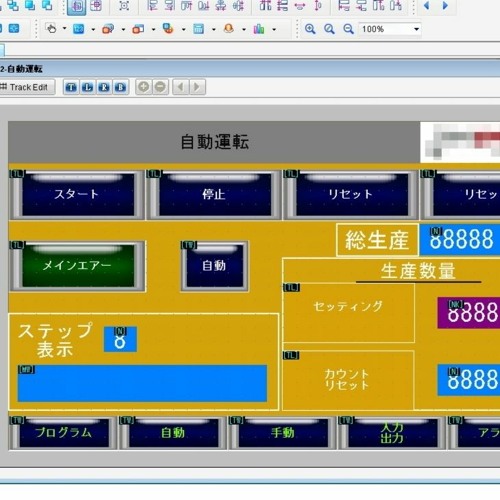500x500 pixels.
Task: Click the zoom out magnifier icon
Action: click(348, 29)
